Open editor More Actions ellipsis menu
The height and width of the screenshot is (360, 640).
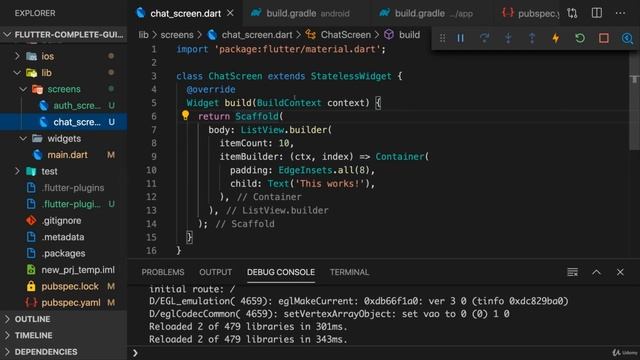(x=620, y=13)
